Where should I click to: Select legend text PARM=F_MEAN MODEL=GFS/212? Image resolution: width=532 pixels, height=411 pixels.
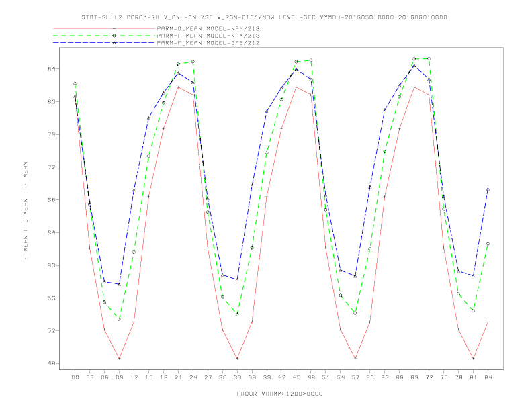(x=208, y=43)
